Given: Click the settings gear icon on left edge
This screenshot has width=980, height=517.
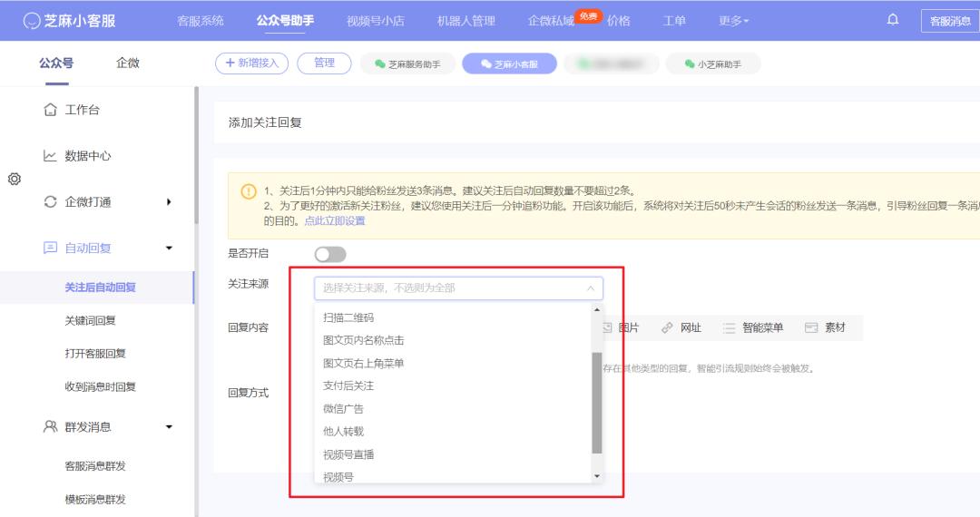Looking at the screenshot, I should tap(15, 180).
